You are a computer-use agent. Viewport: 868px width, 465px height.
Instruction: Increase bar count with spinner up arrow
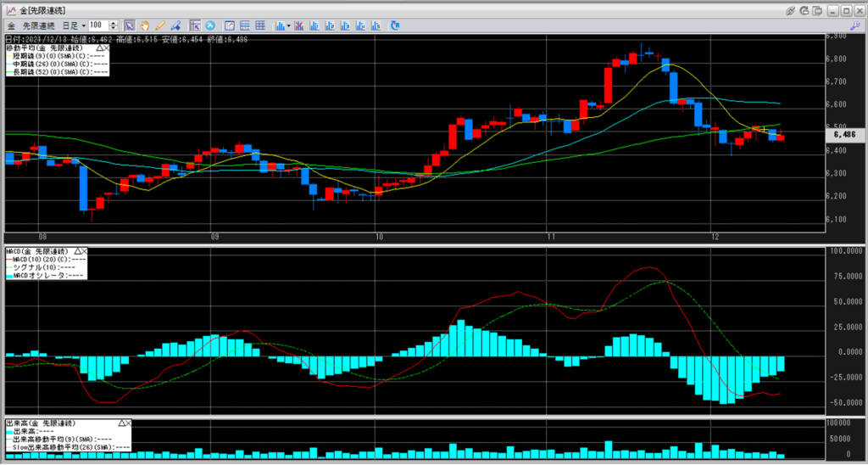point(114,23)
